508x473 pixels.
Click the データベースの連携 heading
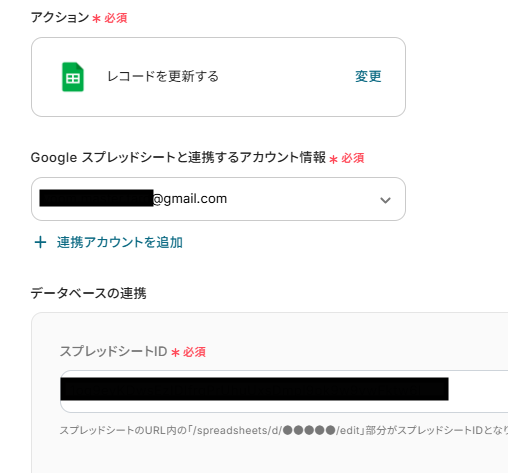tap(88, 293)
